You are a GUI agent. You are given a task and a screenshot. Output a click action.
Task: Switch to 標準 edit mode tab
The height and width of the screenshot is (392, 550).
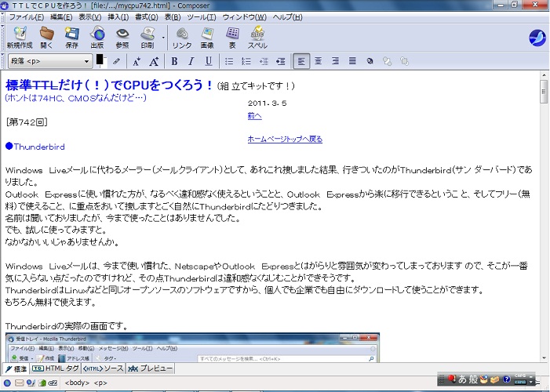pyautogui.click(x=16, y=368)
